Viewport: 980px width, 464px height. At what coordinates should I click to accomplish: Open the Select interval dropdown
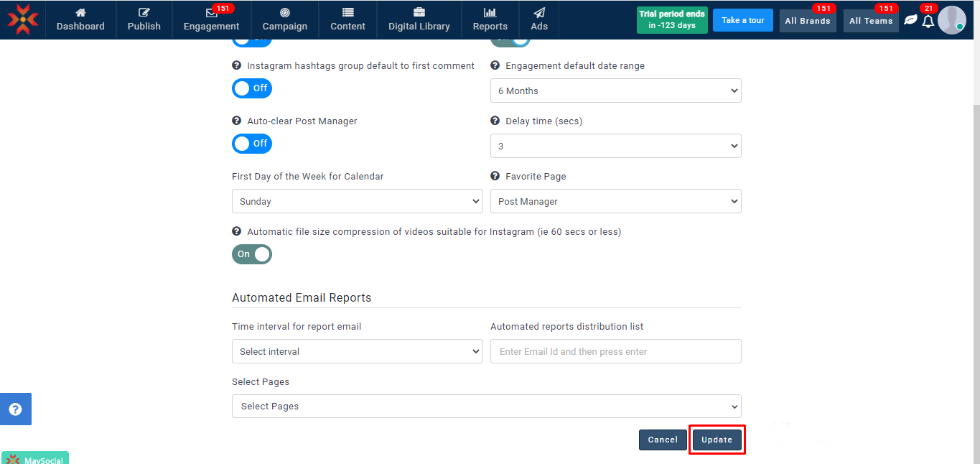(357, 352)
